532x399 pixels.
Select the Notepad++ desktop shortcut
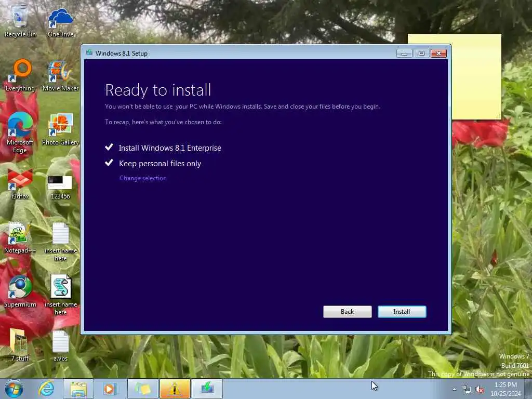(x=20, y=237)
